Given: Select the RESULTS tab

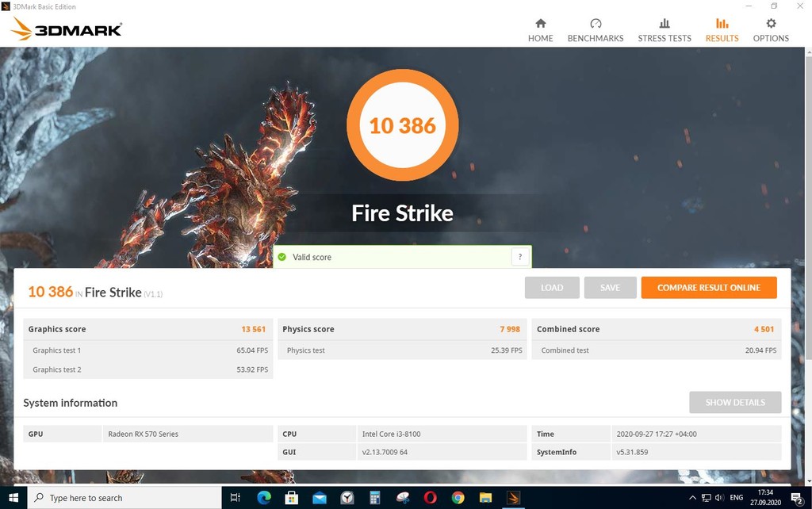Looking at the screenshot, I should click(x=722, y=30).
